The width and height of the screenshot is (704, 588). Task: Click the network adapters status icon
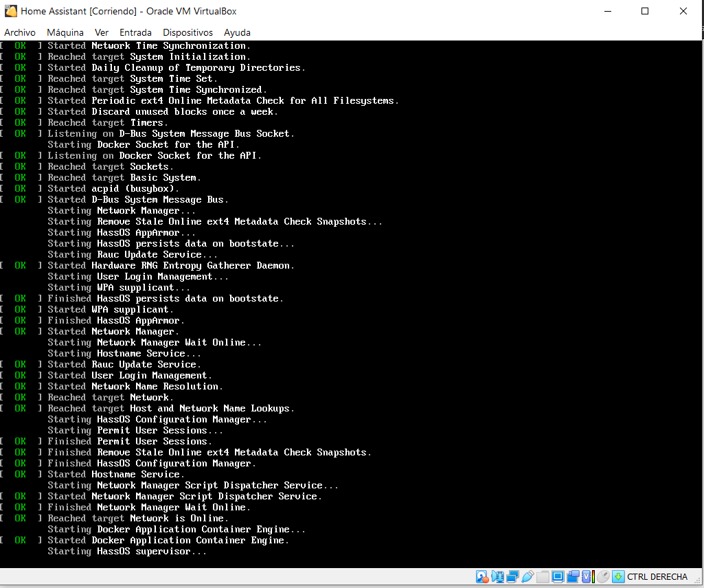512,577
